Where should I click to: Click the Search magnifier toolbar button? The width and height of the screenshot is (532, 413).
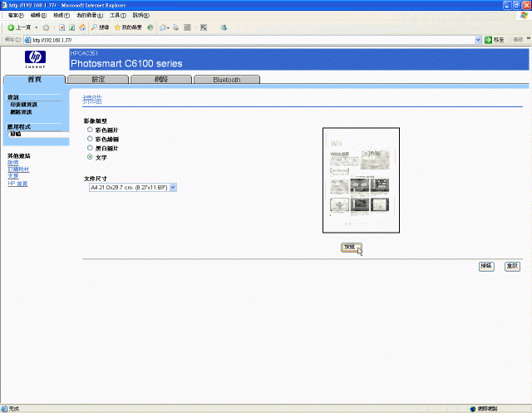point(100,27)
